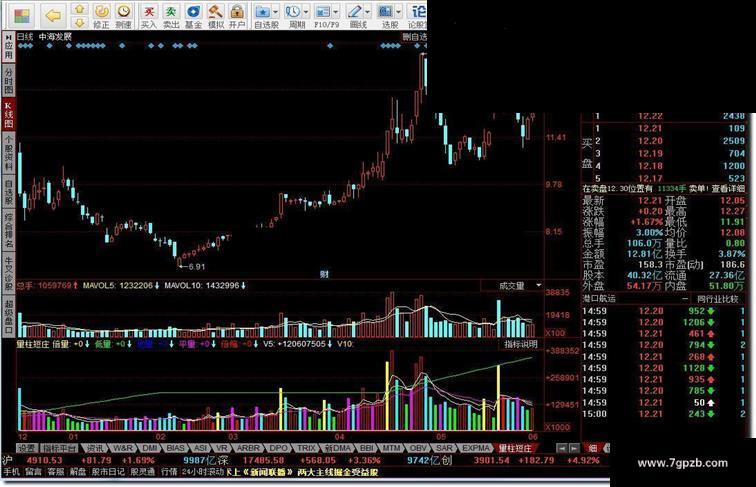Click 手机 in bottom bar
This screenshot has height=487, width=756.
12,472
